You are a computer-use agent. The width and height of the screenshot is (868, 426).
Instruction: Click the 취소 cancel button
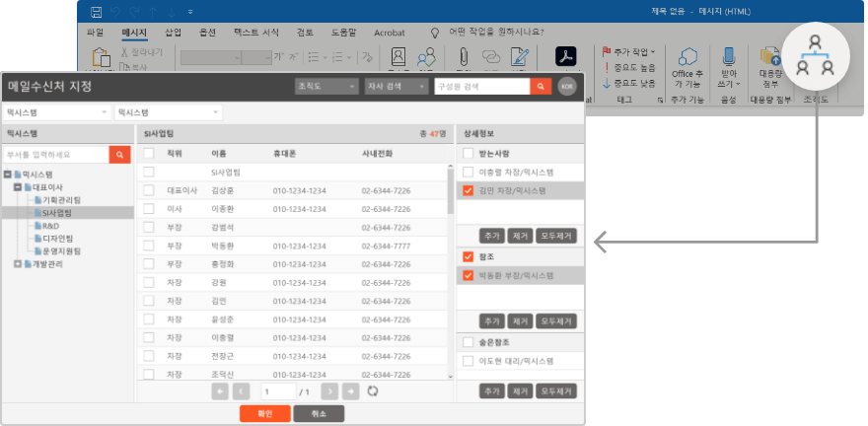tap(319, 414)
